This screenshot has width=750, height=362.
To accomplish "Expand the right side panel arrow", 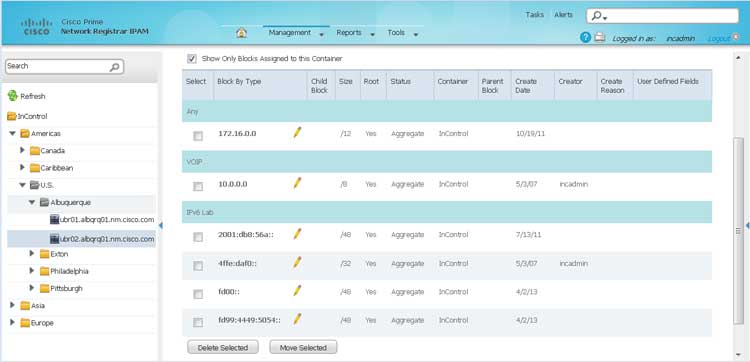I will 748,225.
